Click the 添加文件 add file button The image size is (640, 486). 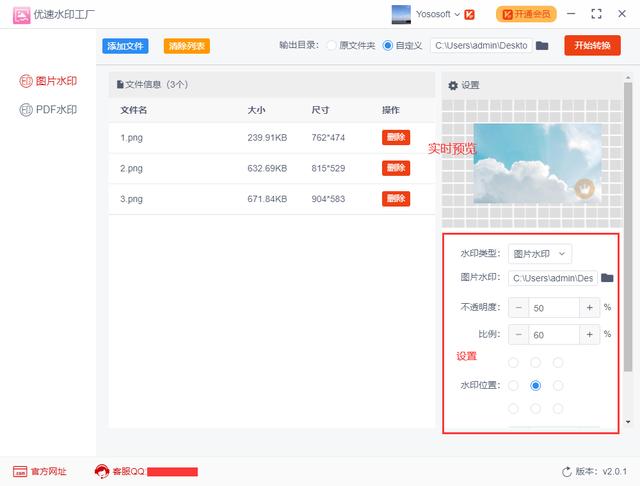pos(125,46)
